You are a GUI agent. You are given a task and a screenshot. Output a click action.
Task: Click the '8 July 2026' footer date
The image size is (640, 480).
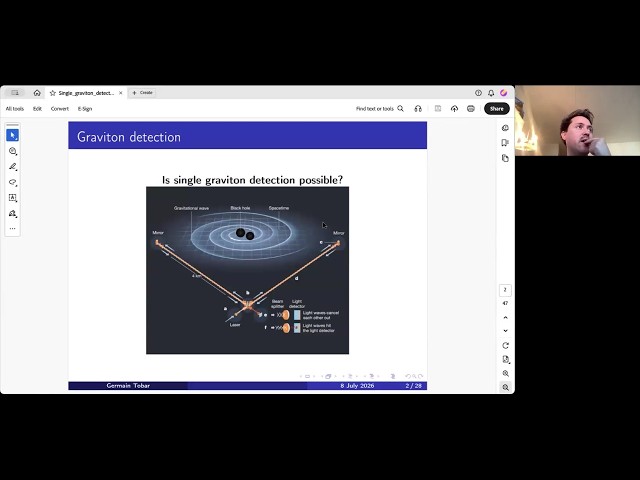[x=357, y=386]
